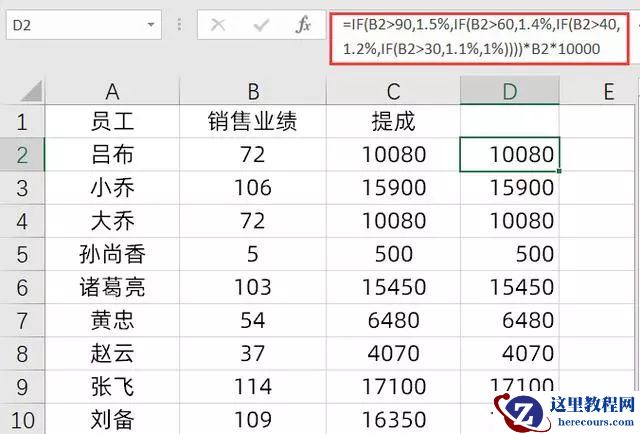Click the formula bar text

(480, 37)
